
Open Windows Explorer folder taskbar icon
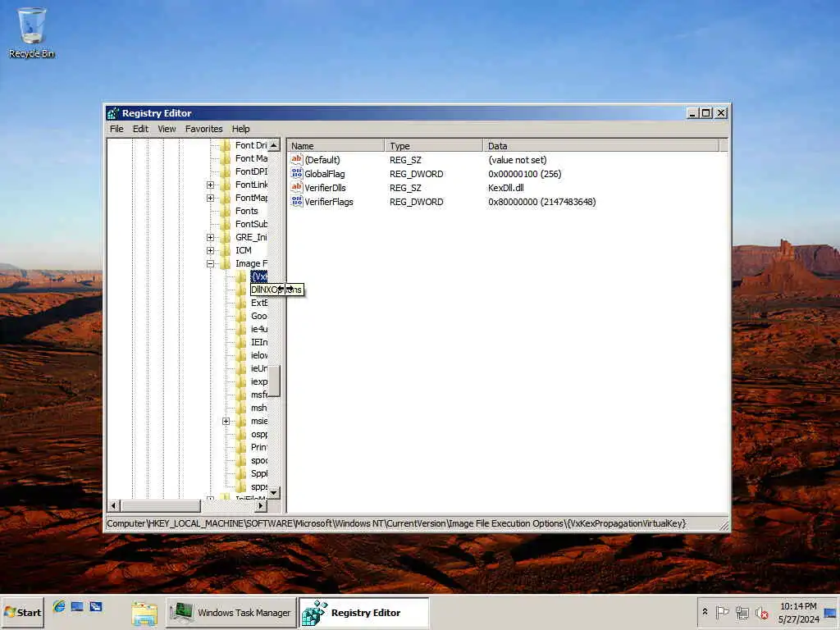click(144, 614)
